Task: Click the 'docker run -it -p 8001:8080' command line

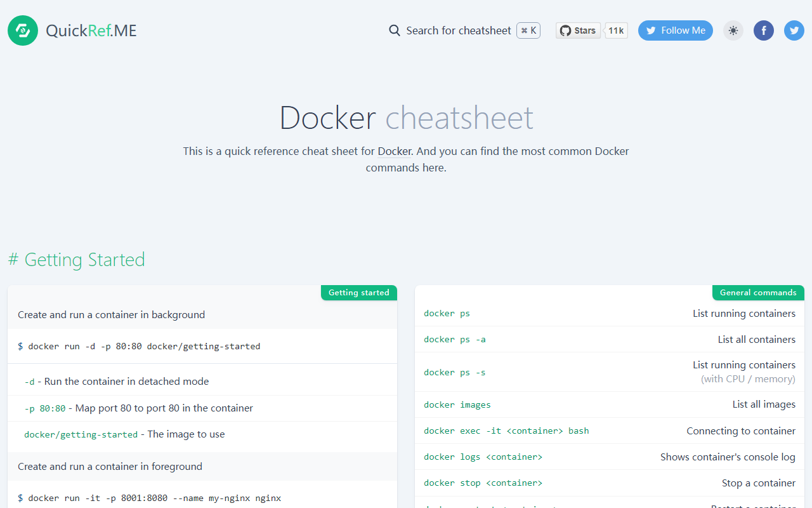Action: click(150, 498)
